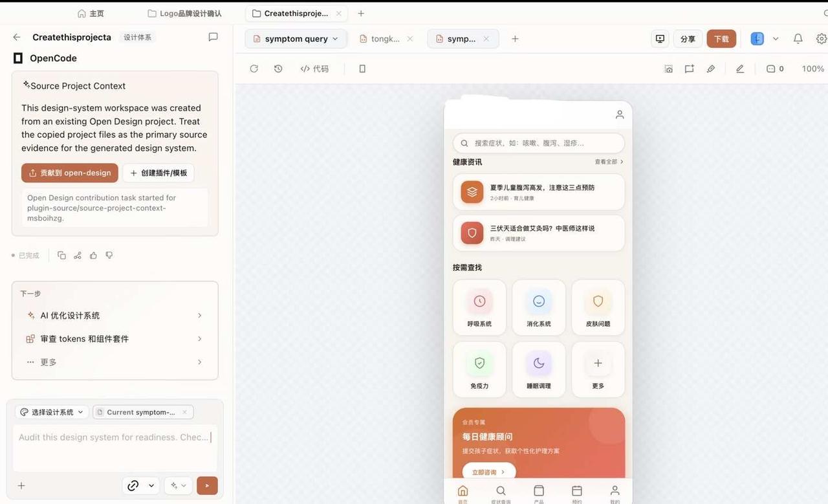Viewport: 828px width, 504px height.
Task: Give a thumbs up to the response
Action: 93,256
